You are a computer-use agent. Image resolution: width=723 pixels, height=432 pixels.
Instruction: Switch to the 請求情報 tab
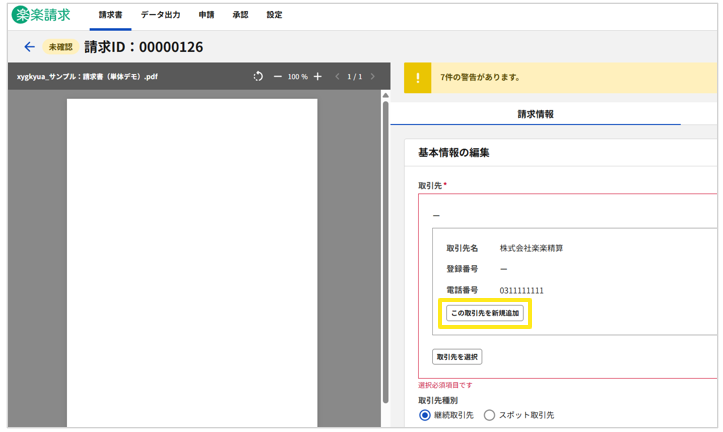(x=535, y=114)
